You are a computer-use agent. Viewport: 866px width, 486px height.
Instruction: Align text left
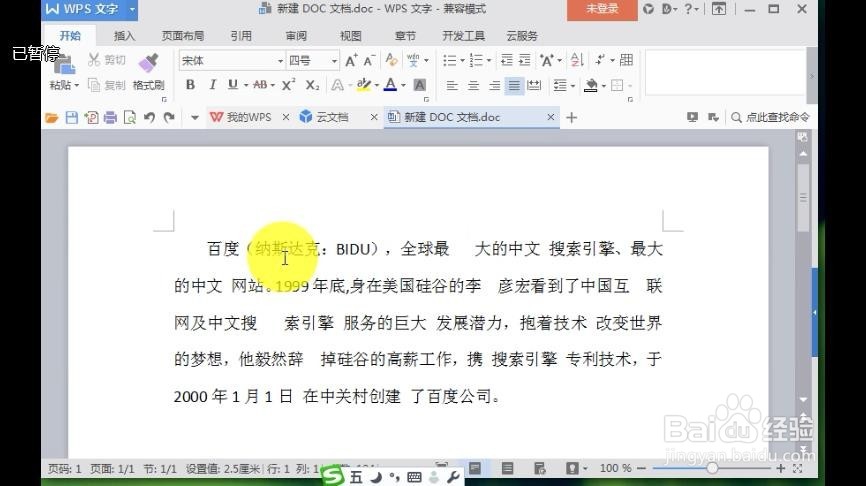pyautogui.click(x=452, y=86)
